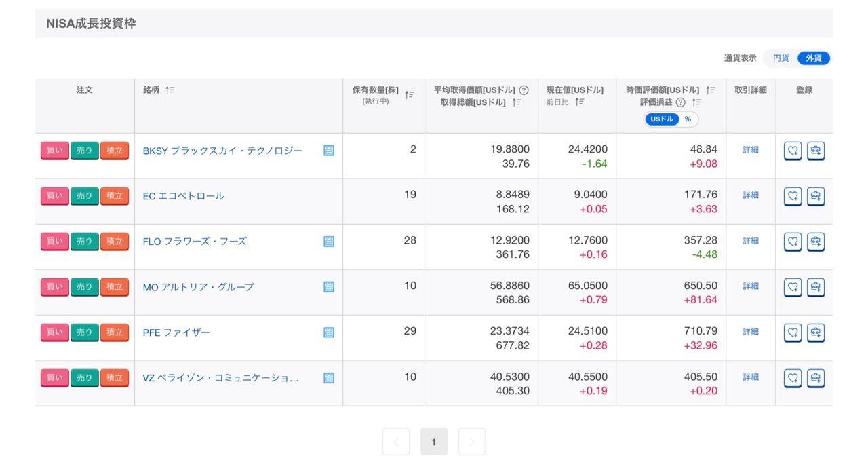Sort by 時価評価額 column
This screenshot has height=475, width=868.
pyautogui.click(x=710, y=90)
